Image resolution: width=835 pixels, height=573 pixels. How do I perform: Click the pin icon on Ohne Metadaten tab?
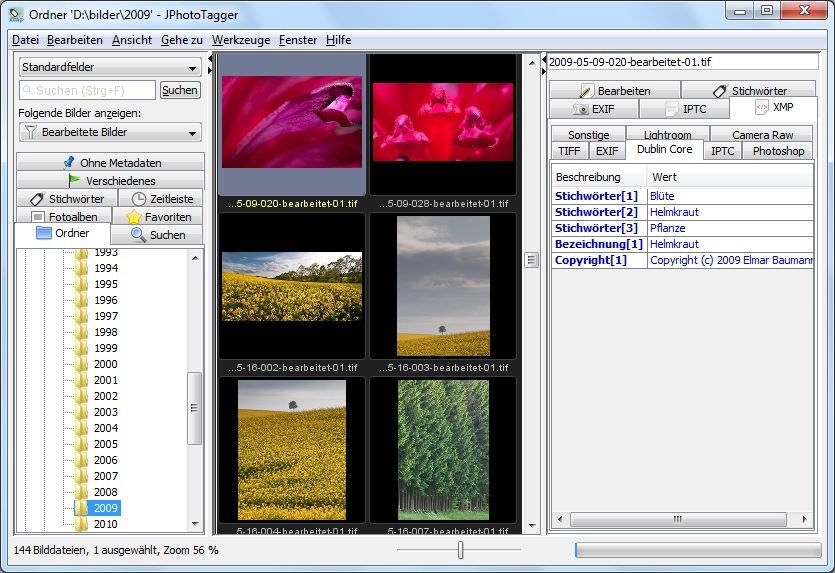tap(68, 162)
